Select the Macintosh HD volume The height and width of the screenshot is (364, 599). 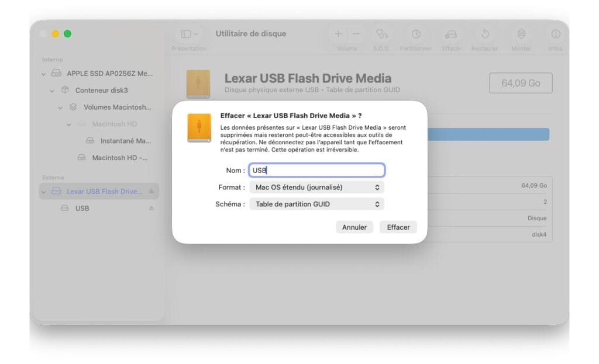114,124
